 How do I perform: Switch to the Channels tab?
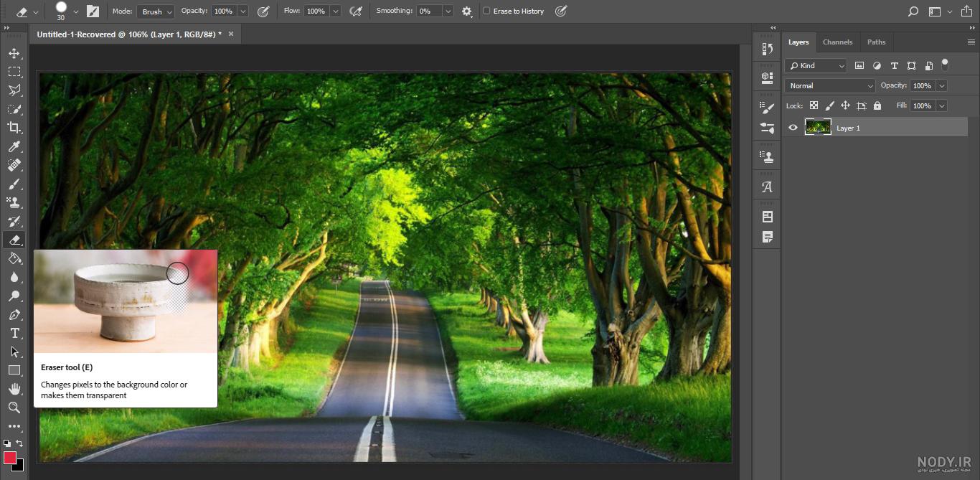point(837,42)
